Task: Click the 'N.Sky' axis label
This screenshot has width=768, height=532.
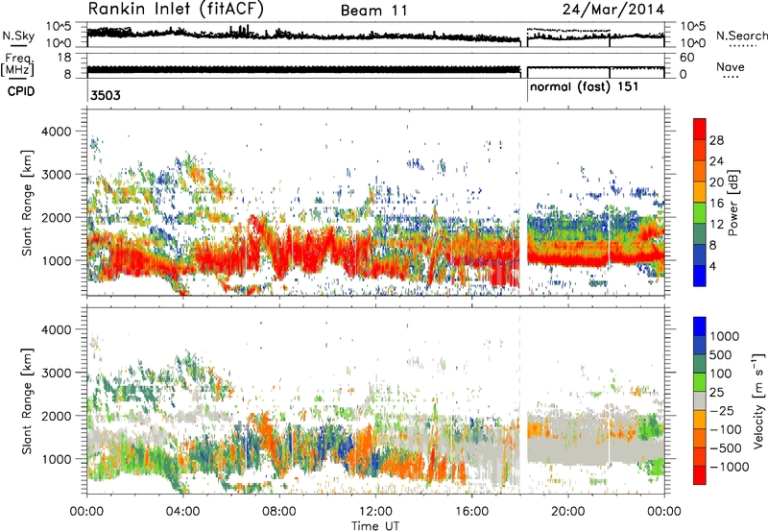Action: click(x=18, y=36)
